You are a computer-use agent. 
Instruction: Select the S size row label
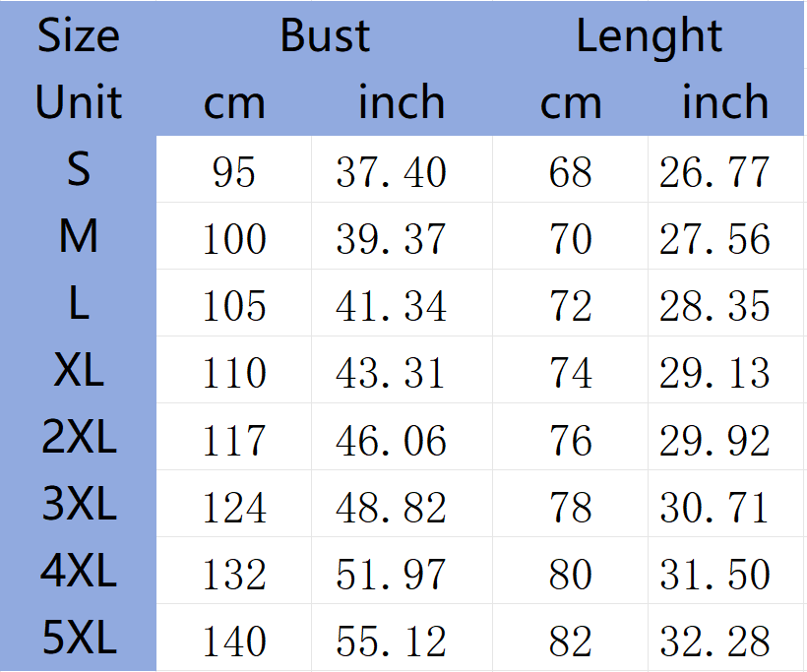78,169
